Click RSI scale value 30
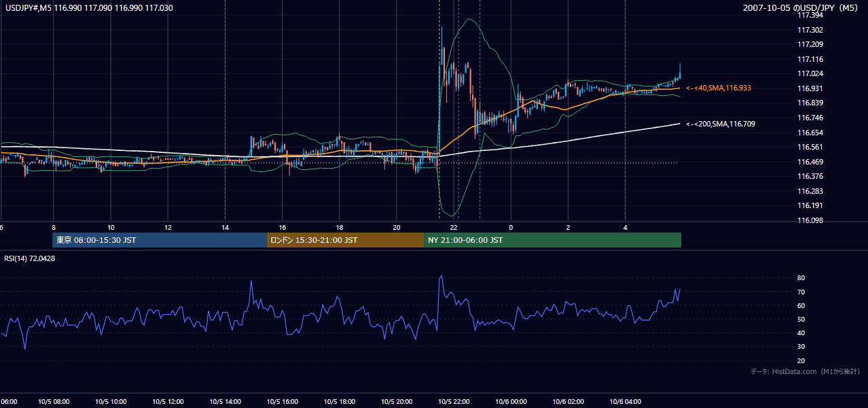868x408 pixels. click(801, 347)
